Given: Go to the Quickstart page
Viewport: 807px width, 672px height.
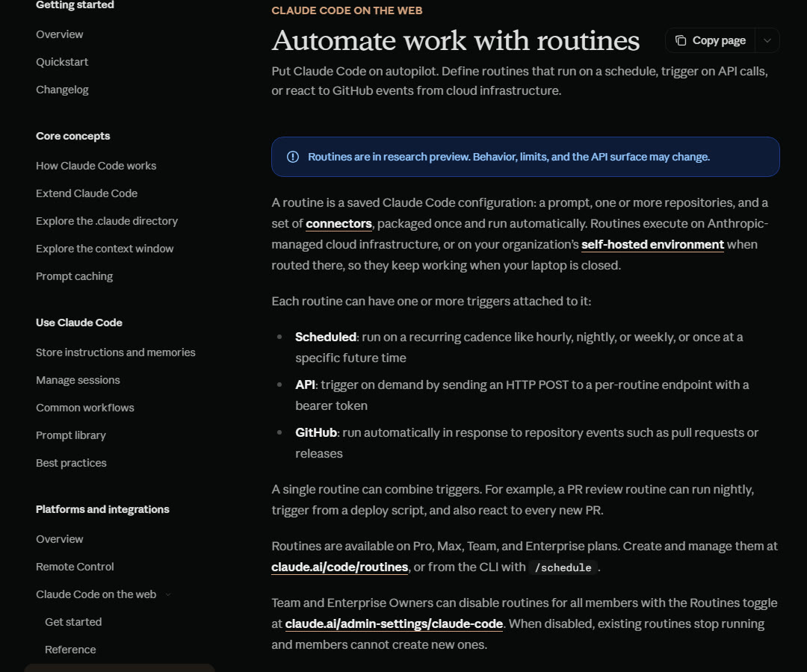Looking at the screenshot, I should pos(62,62).
